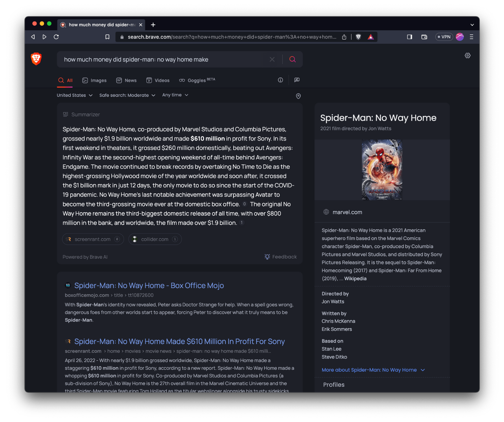Submit search with the magnifier icon
Image resolution: width=504 pixels, height=422 pixels.
[x=293, y=59]
